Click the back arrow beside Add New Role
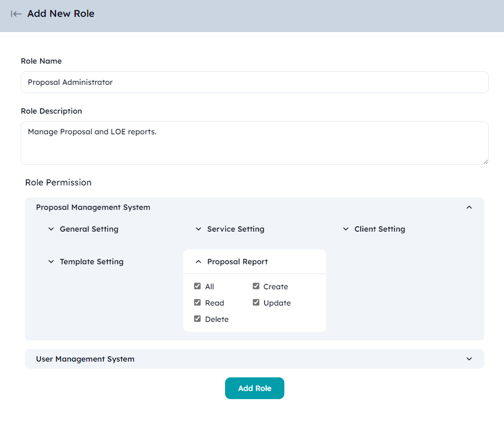 pyautogui.click(x=16, y=14)
